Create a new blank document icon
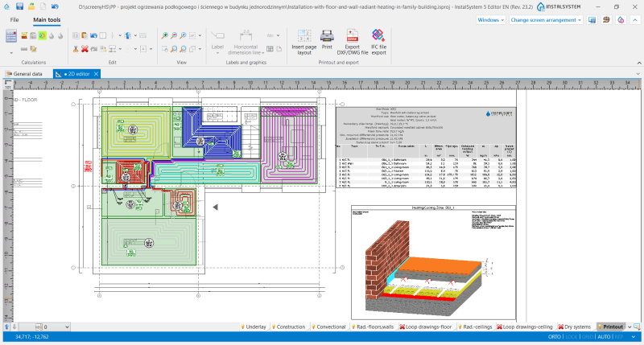This screenshot has width=644, height=345. [x=43, y=6]
